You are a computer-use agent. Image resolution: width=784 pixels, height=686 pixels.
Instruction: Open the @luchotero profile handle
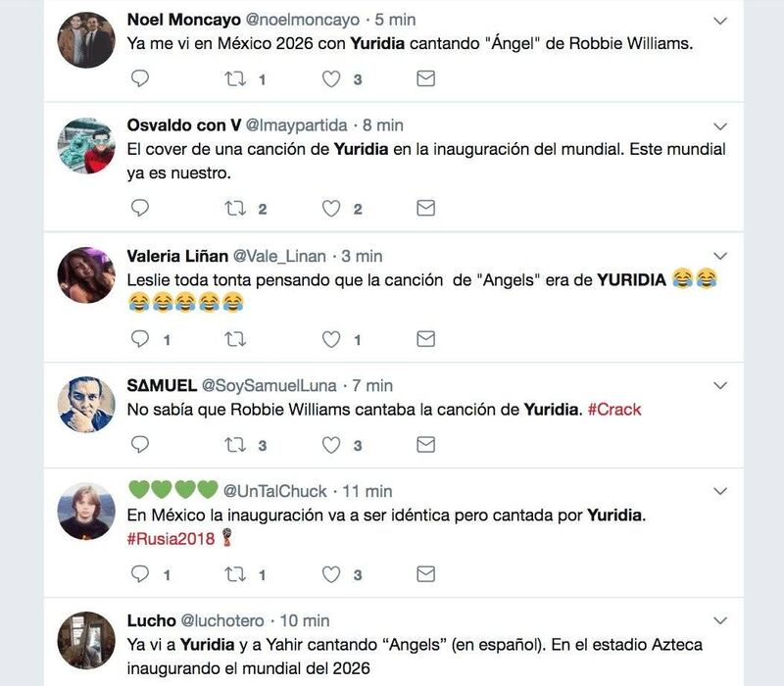click(x=222, y=620)
